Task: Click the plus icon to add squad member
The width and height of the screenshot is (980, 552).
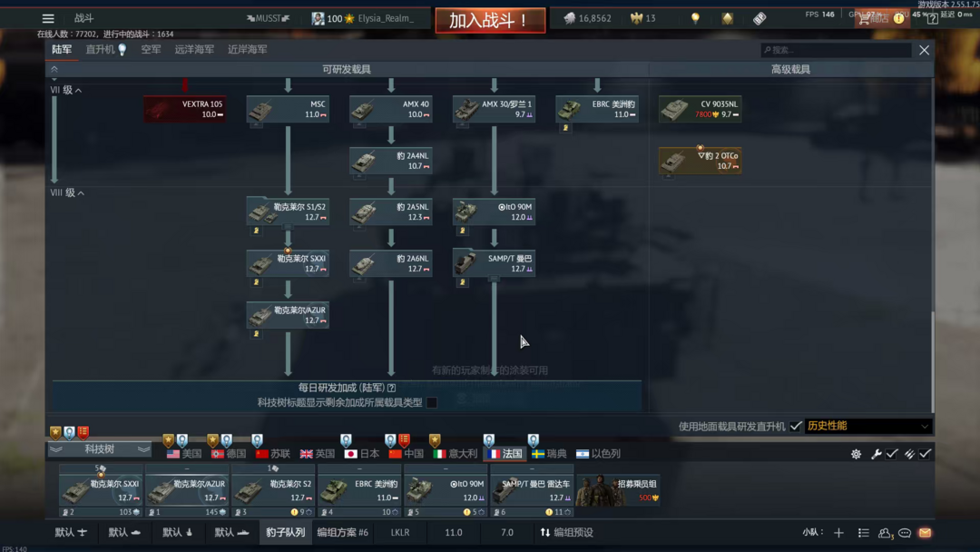Action: 838,533
